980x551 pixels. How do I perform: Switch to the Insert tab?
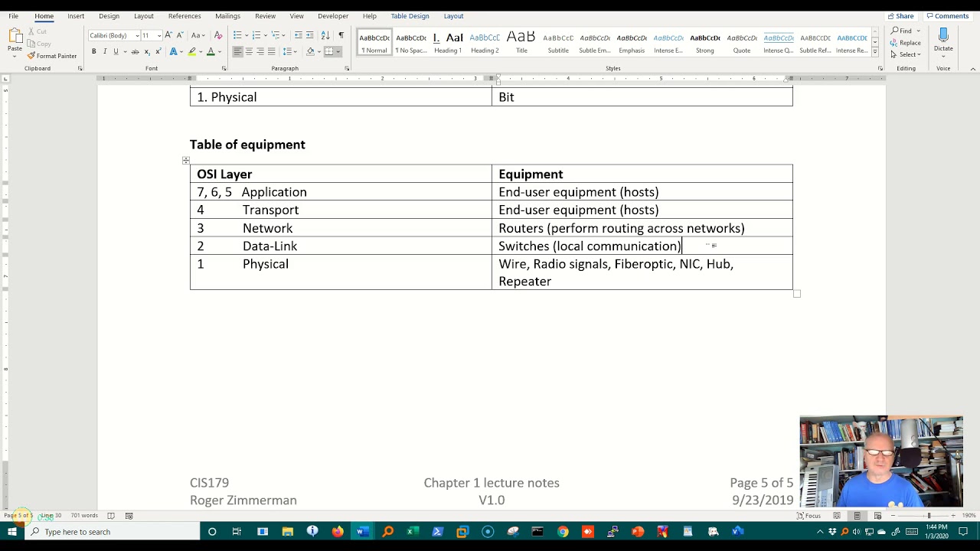coord(76,16)
